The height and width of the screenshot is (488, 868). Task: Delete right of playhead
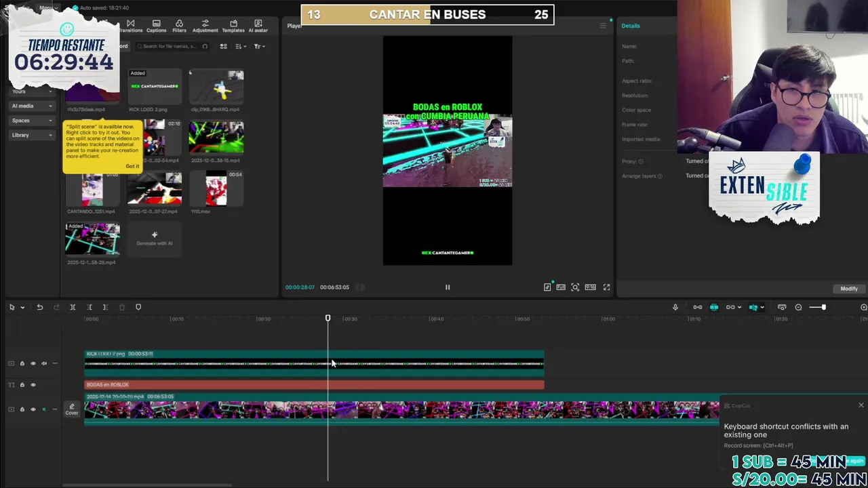point(105,308)
